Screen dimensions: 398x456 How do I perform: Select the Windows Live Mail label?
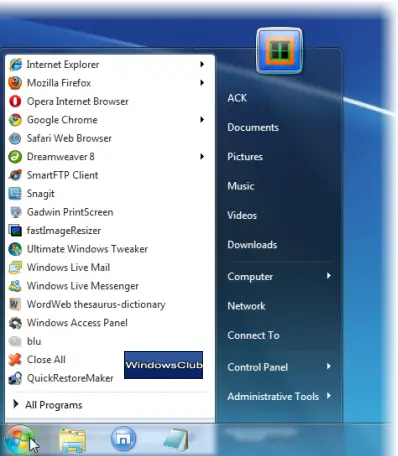tap(68, 267)
